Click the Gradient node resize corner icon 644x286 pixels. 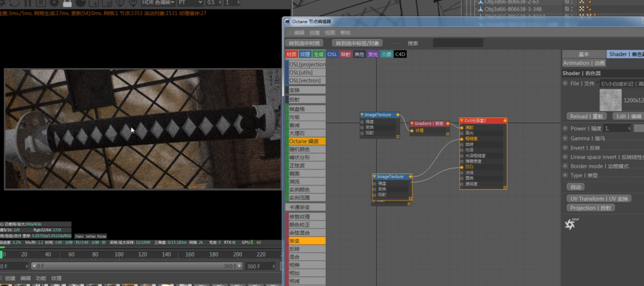click(x=448, y=134)
